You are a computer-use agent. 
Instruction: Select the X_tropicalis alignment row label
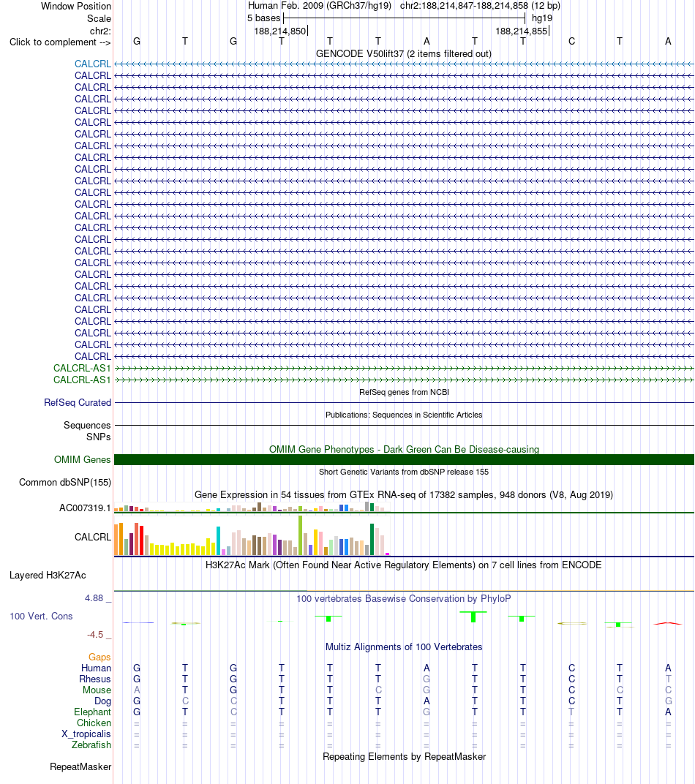(86, 734)
